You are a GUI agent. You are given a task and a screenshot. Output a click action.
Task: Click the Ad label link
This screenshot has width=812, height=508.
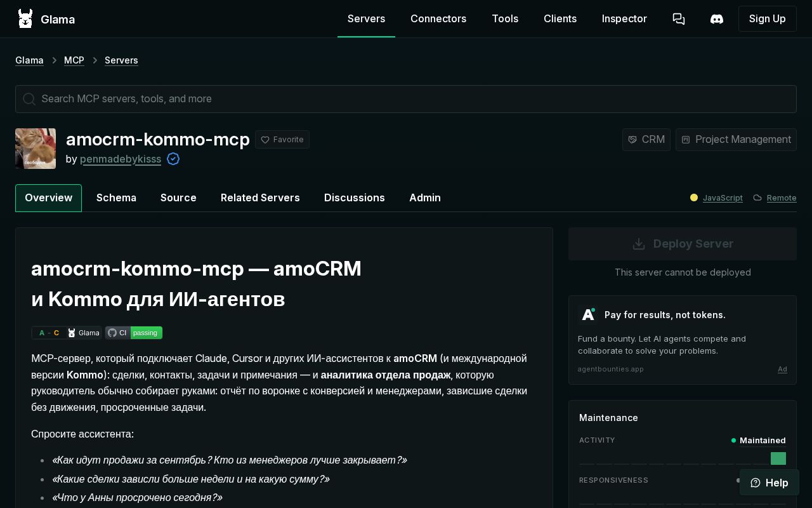783,369
